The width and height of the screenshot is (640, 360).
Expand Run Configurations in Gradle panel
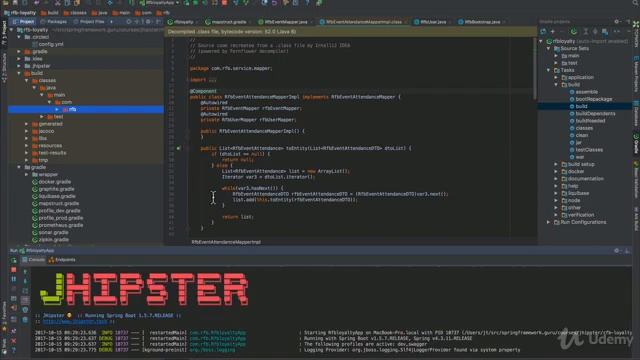549,222
